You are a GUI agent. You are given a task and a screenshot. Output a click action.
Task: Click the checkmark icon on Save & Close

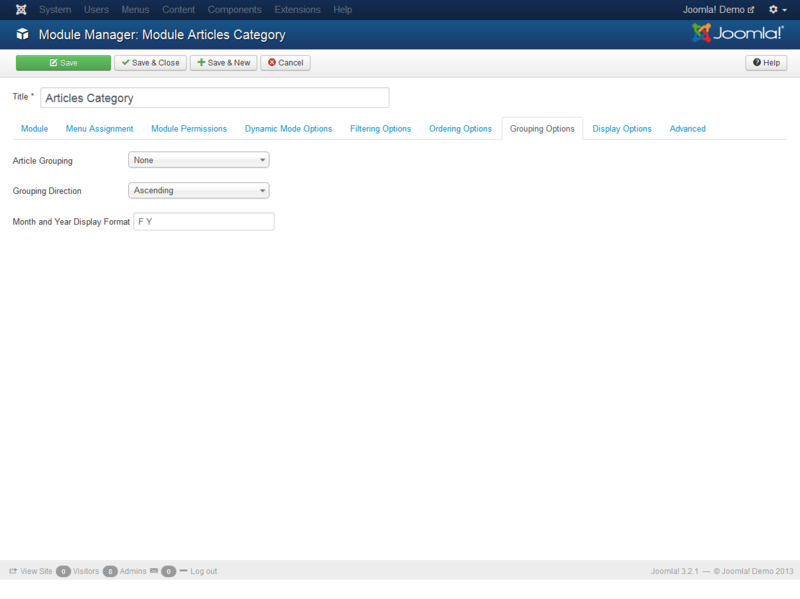(x=126, y=62)
